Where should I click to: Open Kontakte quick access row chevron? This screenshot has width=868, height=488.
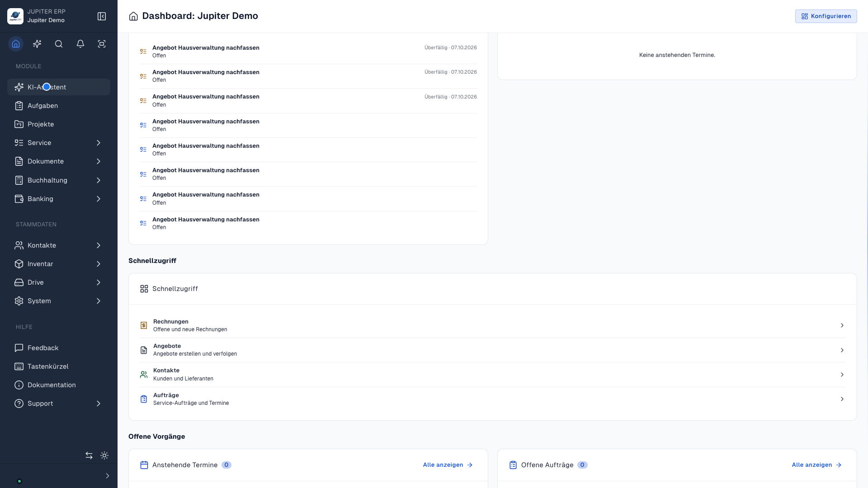pos(842,375)
